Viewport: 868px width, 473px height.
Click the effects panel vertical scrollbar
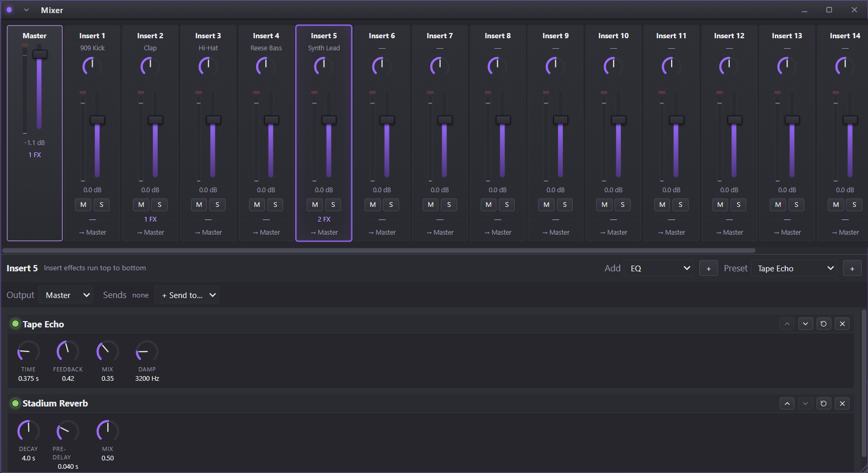point(864,383)
